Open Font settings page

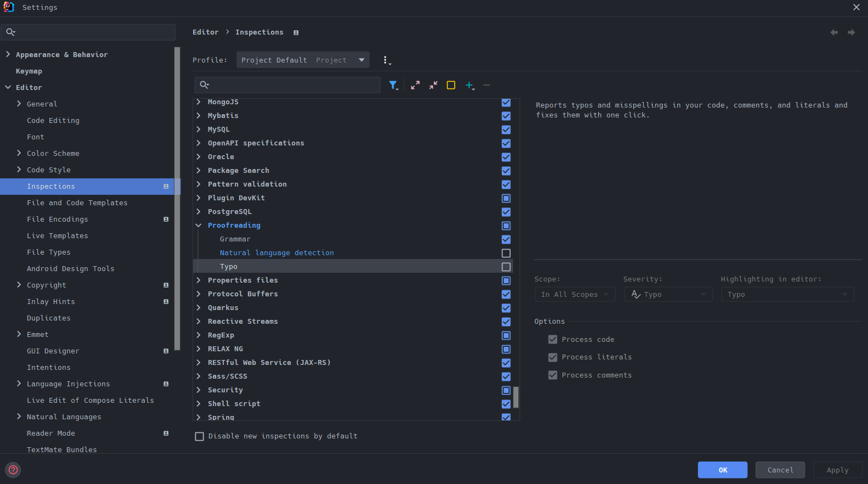[36, 137]
